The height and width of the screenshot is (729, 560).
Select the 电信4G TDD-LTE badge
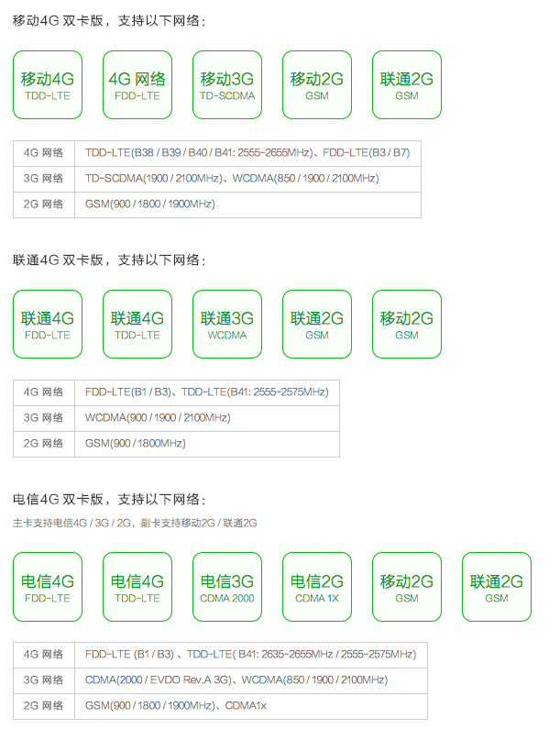coord(137,587)
